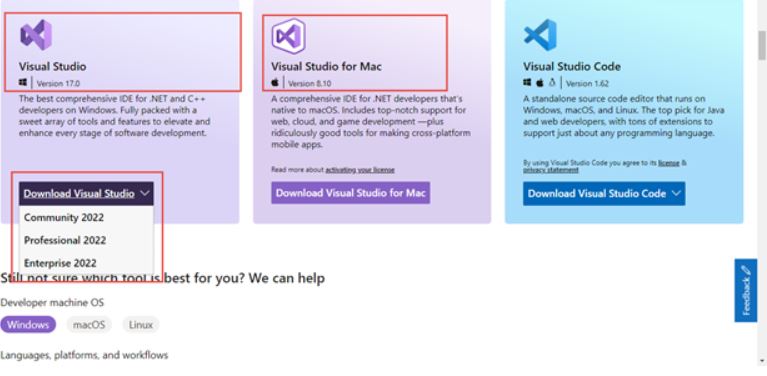Select Professional 2022 from the dropdown
Viewport: 767px width, 376px height.
65,241
